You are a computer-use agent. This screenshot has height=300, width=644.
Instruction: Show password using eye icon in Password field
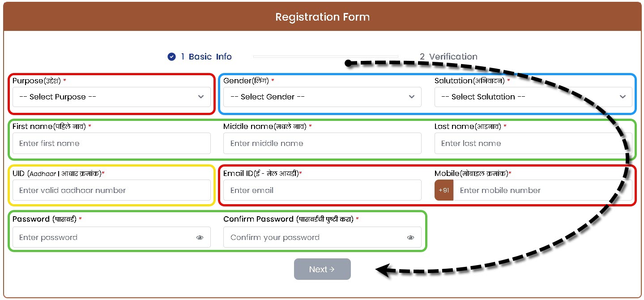200,238
